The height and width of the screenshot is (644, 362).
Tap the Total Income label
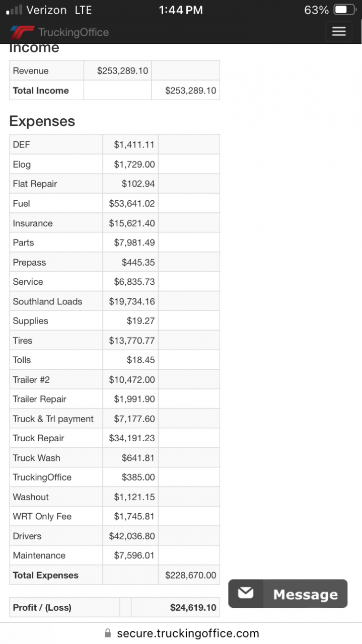41,91
